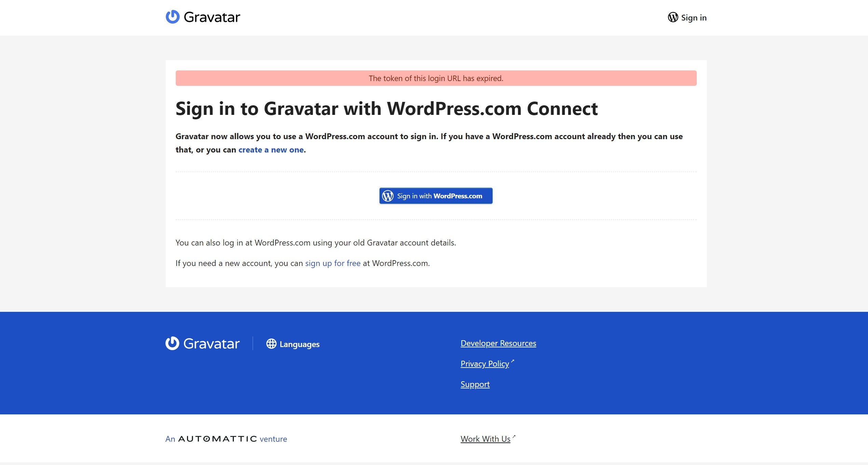This screenshot has height=465, width=868.
Task: Click the expired token error banner
Action: [436, 78]
